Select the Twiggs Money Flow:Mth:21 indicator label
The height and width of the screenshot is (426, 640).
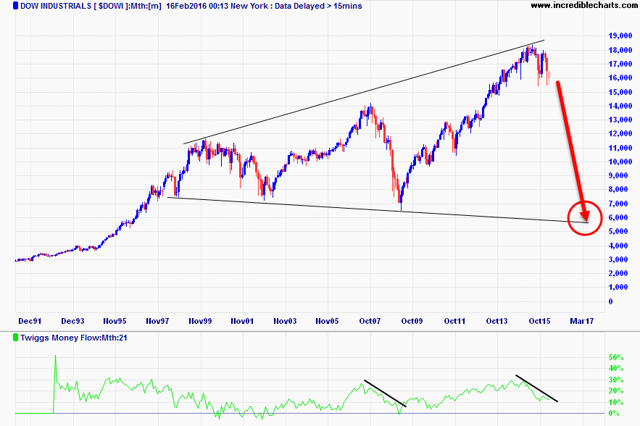pos(74,337)
